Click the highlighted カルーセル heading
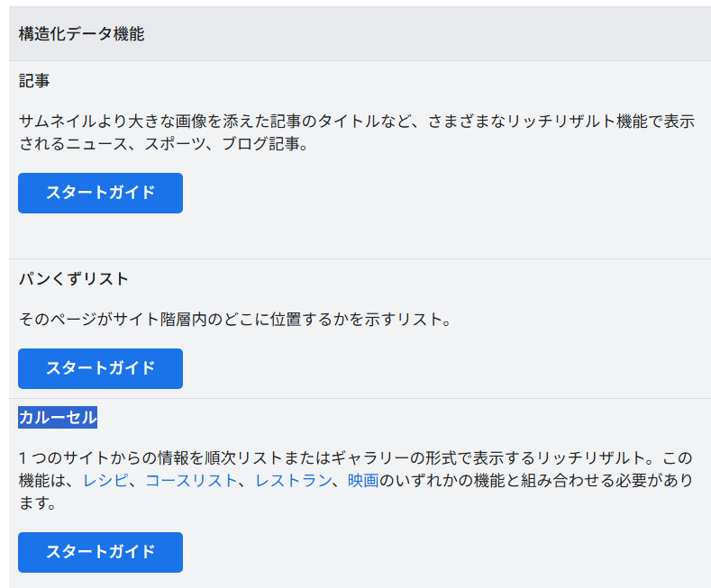711x588 pixels. click(58, 418)
